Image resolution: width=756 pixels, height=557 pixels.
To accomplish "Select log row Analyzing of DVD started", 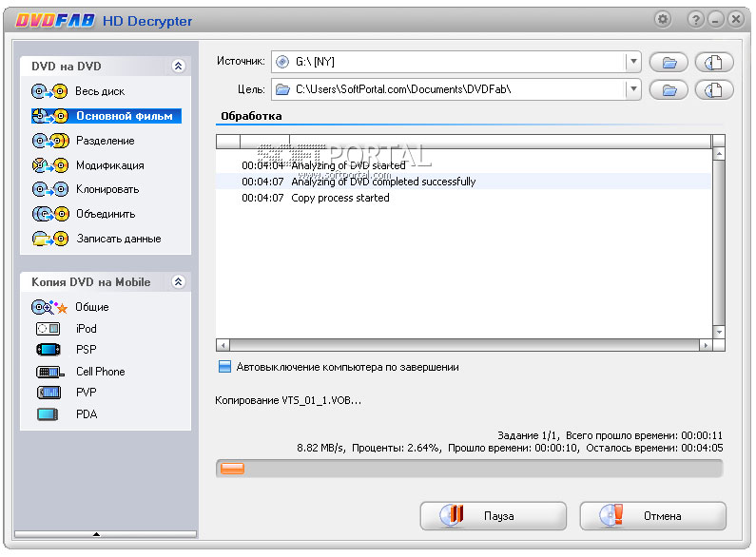I will pos(463,165).
